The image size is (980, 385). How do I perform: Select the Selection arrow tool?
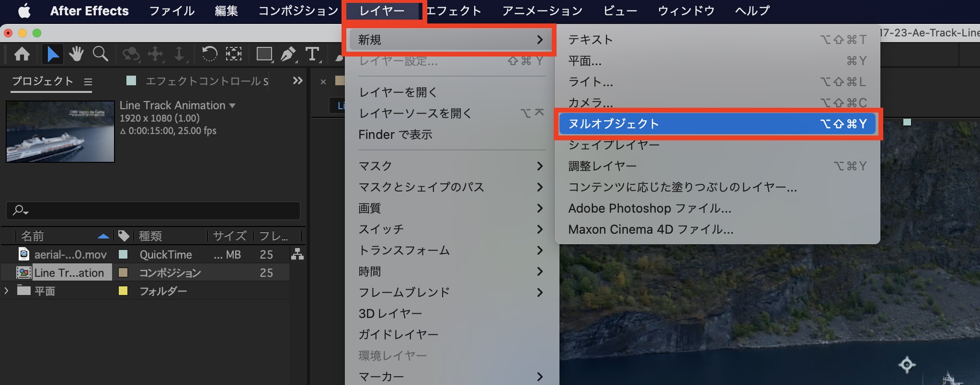pos(53,54)
